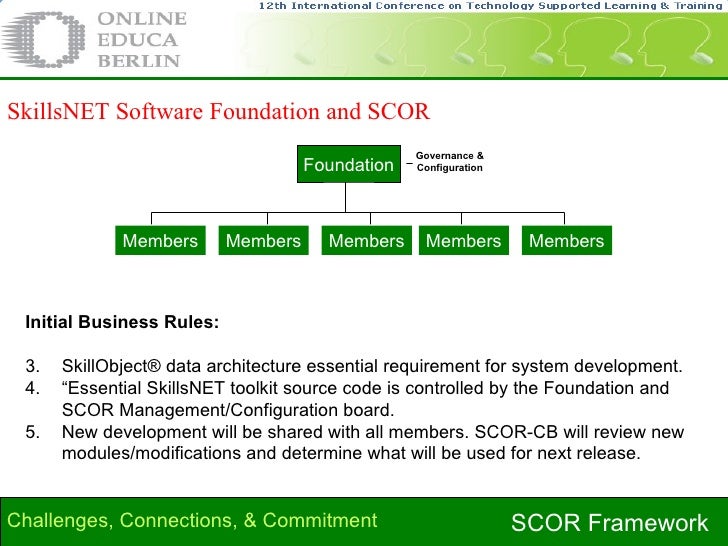The image size is (728, 546).
Task: Select the second Members box from left
Action: tap(263, 240)
